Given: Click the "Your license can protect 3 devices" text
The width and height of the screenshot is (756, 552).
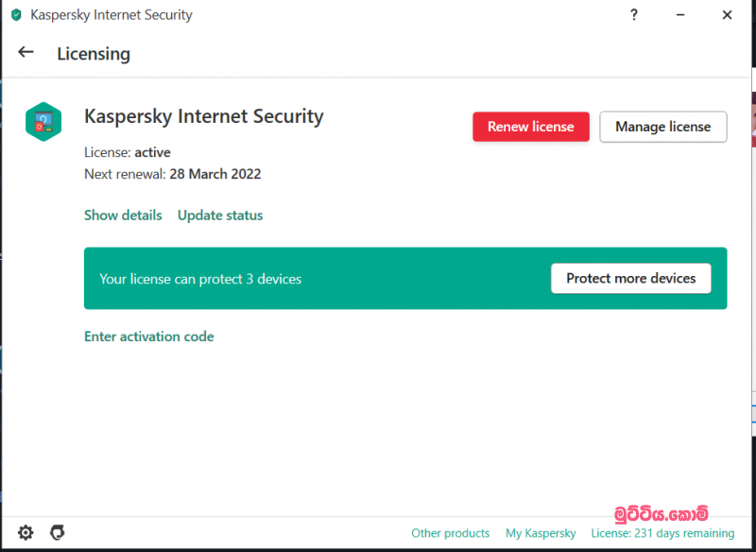Looking at the screenshot, I should (x=200, y=279).
